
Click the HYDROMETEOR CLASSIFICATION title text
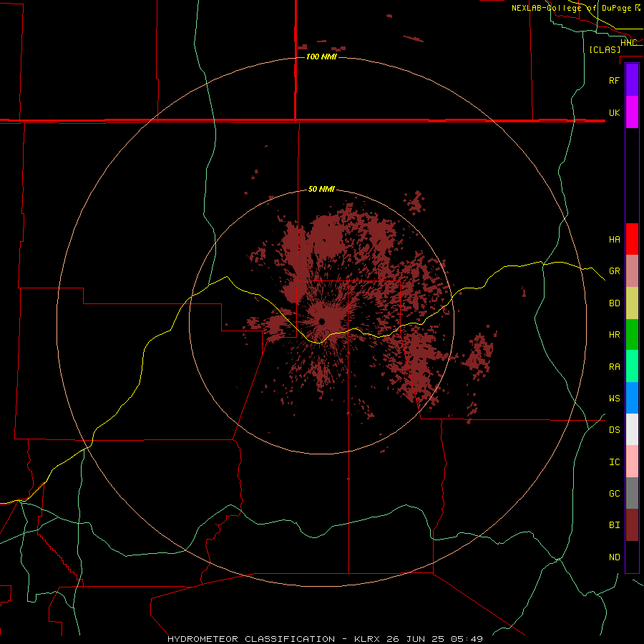(251, 639)
